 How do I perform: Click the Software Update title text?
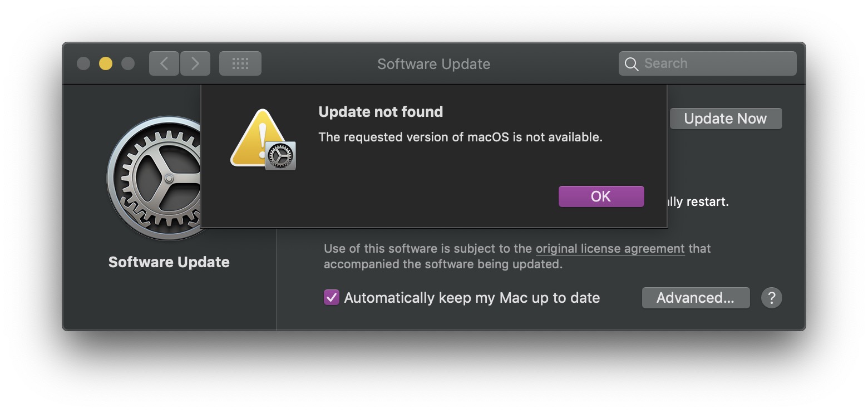coord(433,63)
